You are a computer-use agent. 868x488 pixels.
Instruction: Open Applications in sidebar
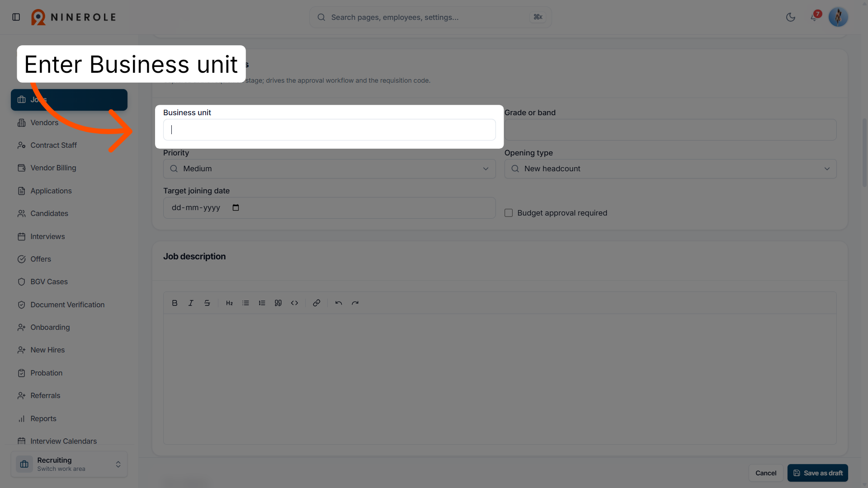pyautogui.click(x=69, y=191)
